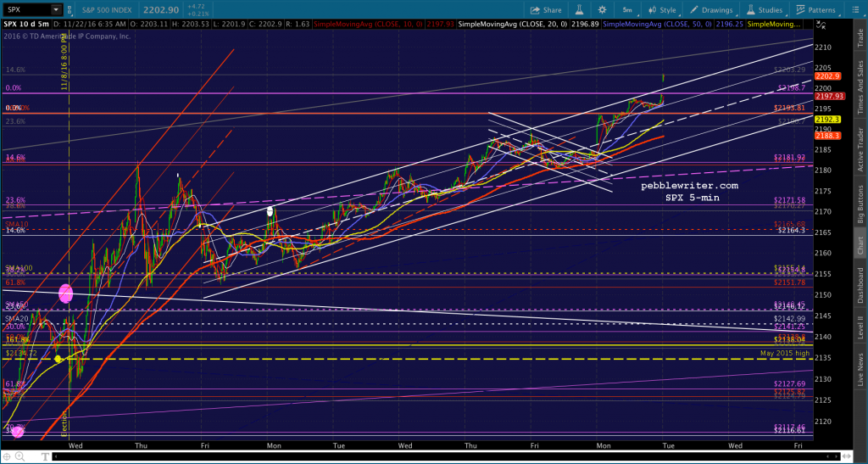Click the red 2197.93 price axis bubble
868x464 pixels.
coord(829,97)
